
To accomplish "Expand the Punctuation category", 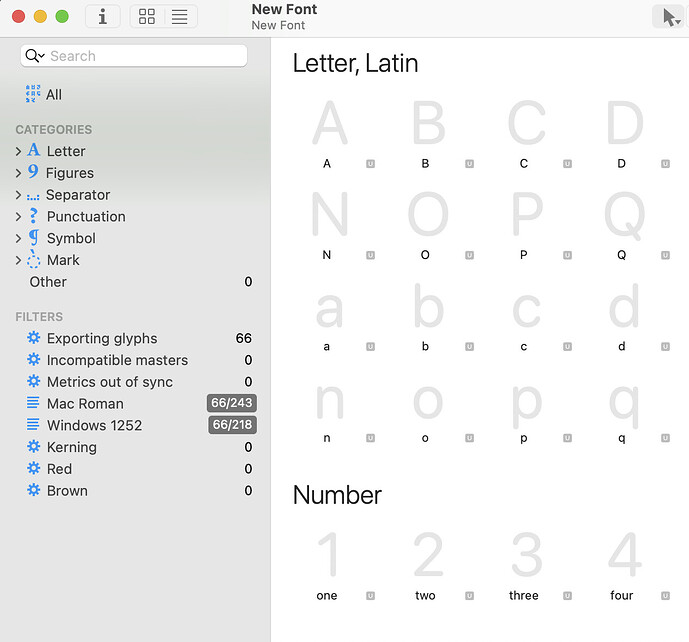I will tap(18, 216).
